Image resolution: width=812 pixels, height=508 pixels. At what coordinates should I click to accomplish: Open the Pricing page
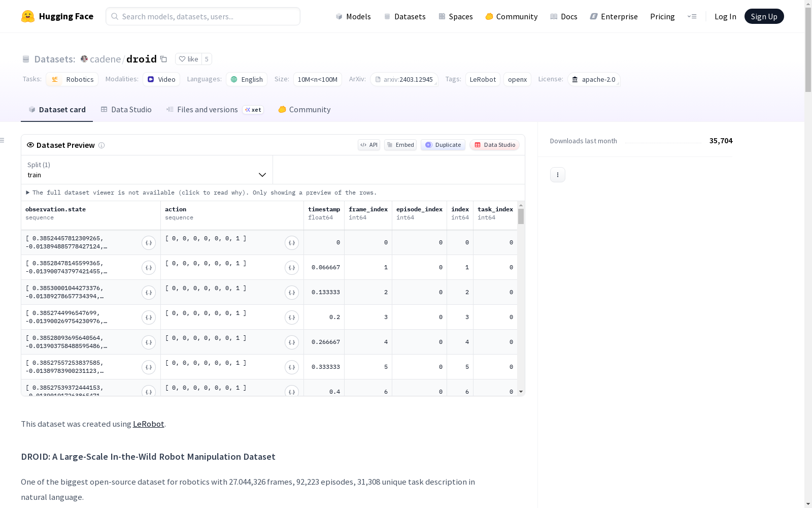(x=662, y=16)
